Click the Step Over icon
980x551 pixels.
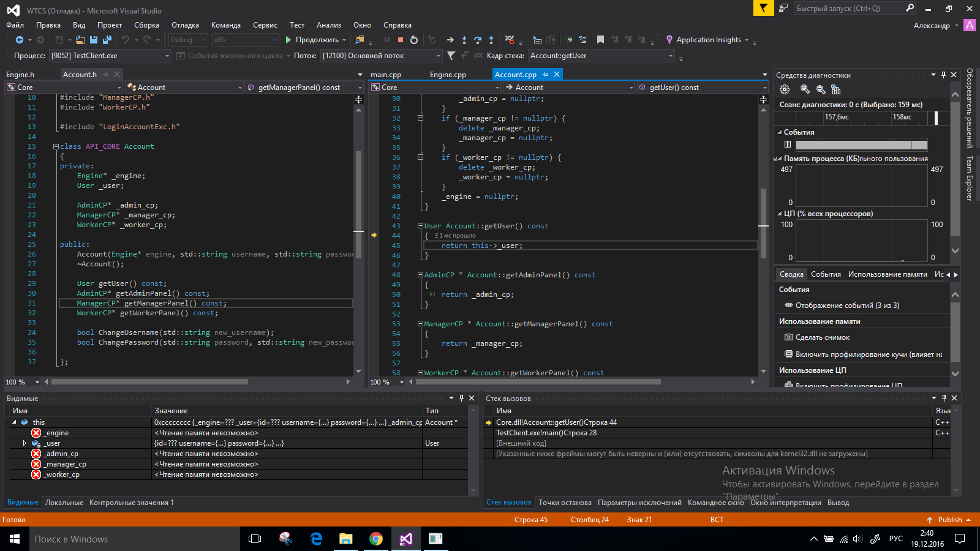pos(478,40)
